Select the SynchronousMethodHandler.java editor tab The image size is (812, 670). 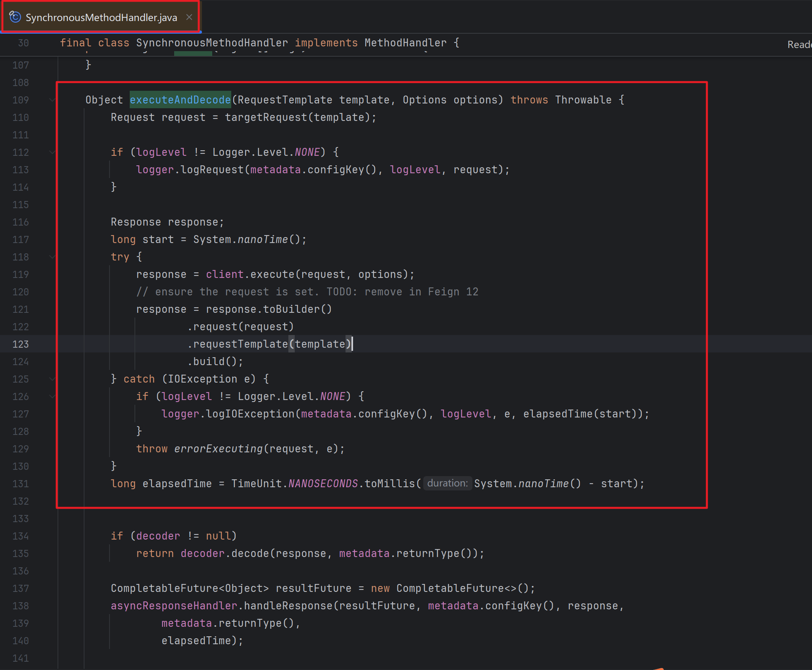pyautogui.click(x=101, y=17)
